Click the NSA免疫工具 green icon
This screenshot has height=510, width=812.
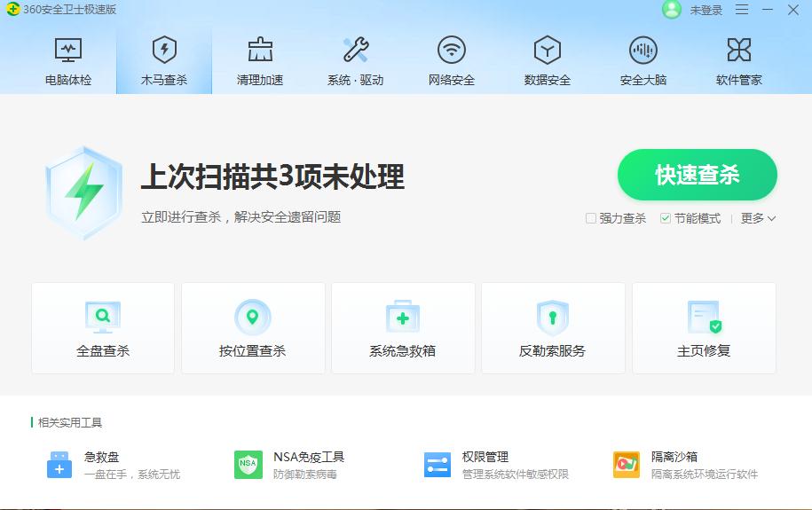coord(248,465)
